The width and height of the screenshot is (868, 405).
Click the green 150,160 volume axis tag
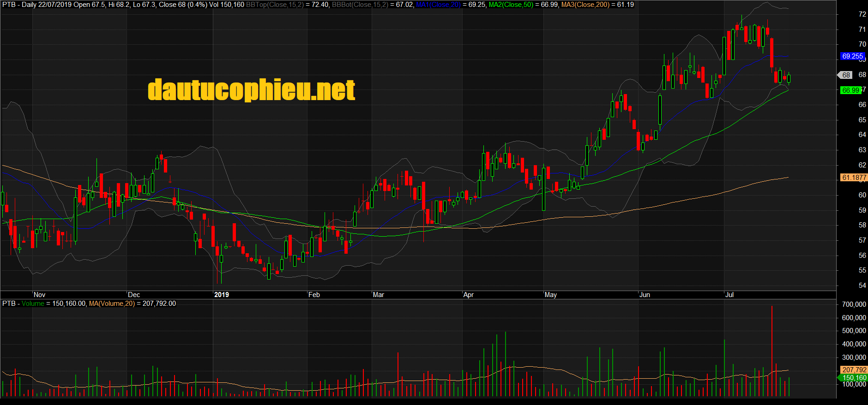tap(853, 378)
